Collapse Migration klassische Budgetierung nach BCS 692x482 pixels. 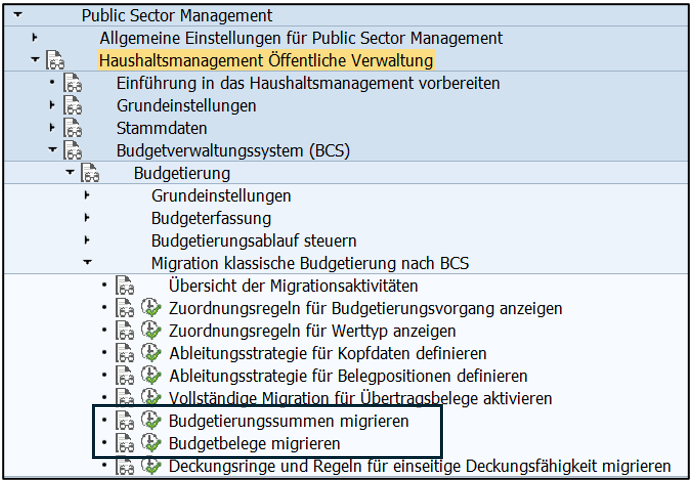[88, 263]
